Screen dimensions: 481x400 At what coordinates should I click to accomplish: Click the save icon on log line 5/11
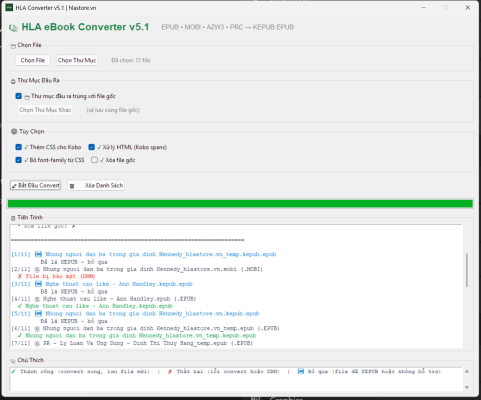[38, 313]
